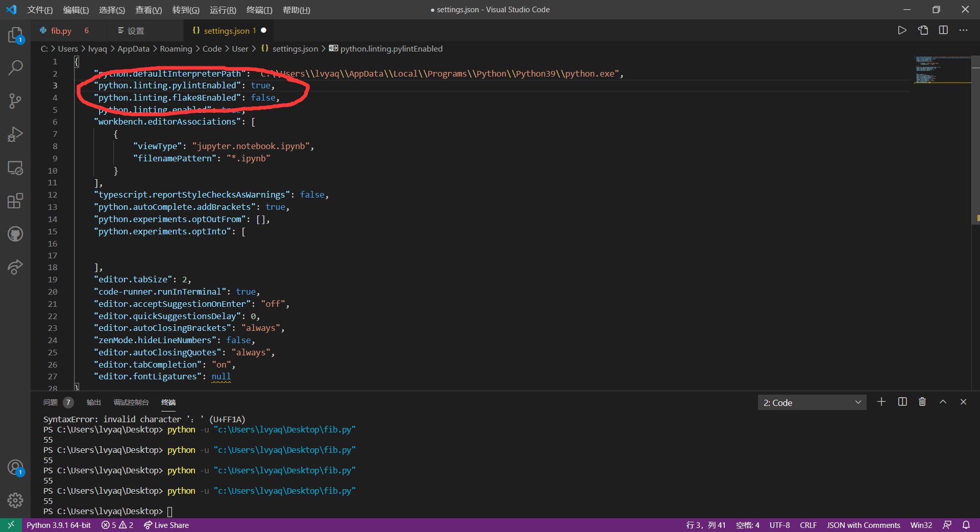This screenshot has width=980, height=532.
Task: Switch to the 问题 panel tab
Action: tap(58, 402)
